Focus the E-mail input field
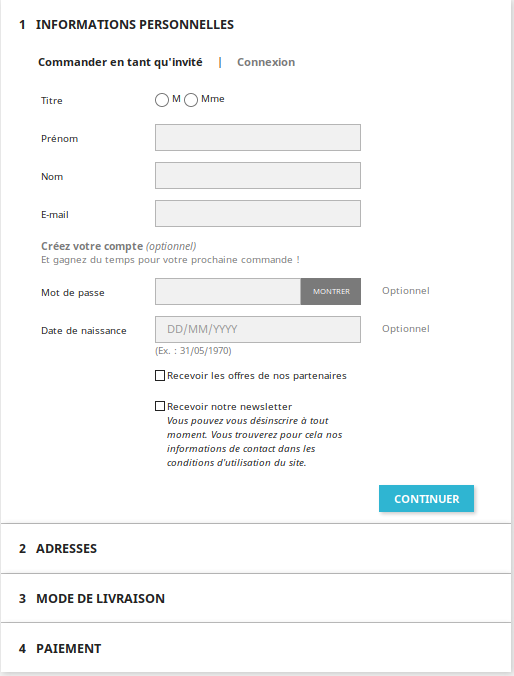The image size is (514, 676). coord(258,213)
